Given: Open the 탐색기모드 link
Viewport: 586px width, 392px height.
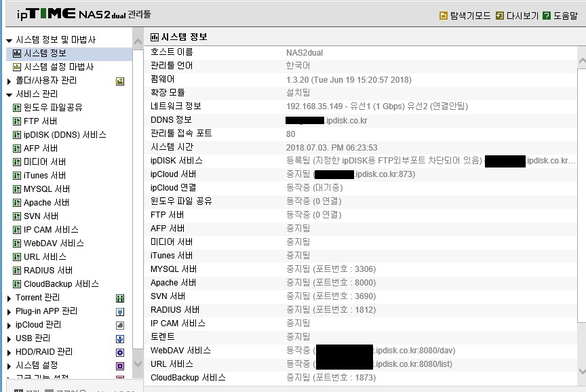Looking at the screenshot, I should (x=470, y=16).
